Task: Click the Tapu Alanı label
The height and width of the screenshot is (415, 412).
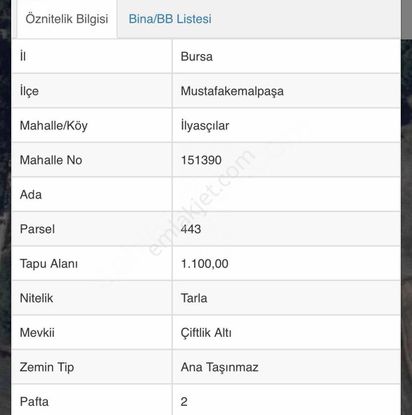Action: [x=49, y=264]
